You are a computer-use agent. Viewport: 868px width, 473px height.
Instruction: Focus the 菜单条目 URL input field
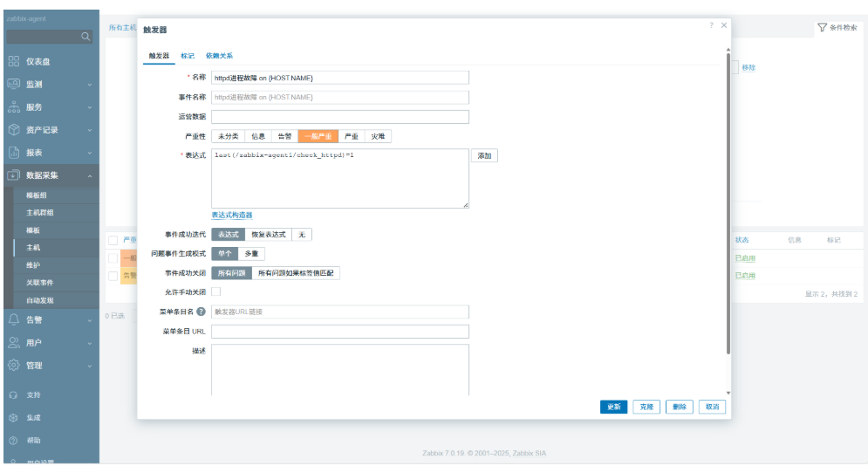point(340,332)
